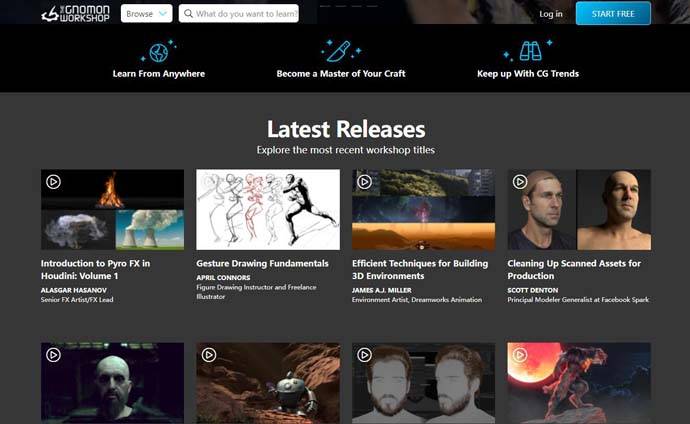Focus the 'What do you want to learn?' search field

tap(239, 14)
